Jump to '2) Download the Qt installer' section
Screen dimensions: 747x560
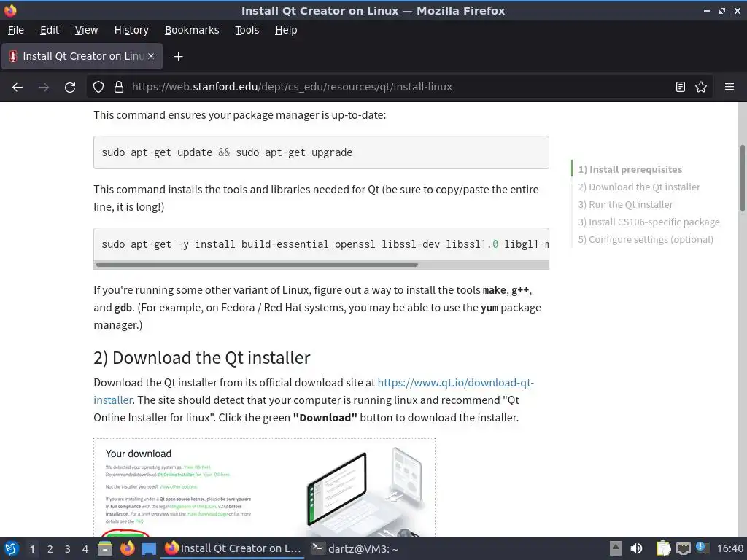pyautogui.click(x=639, y=187)
